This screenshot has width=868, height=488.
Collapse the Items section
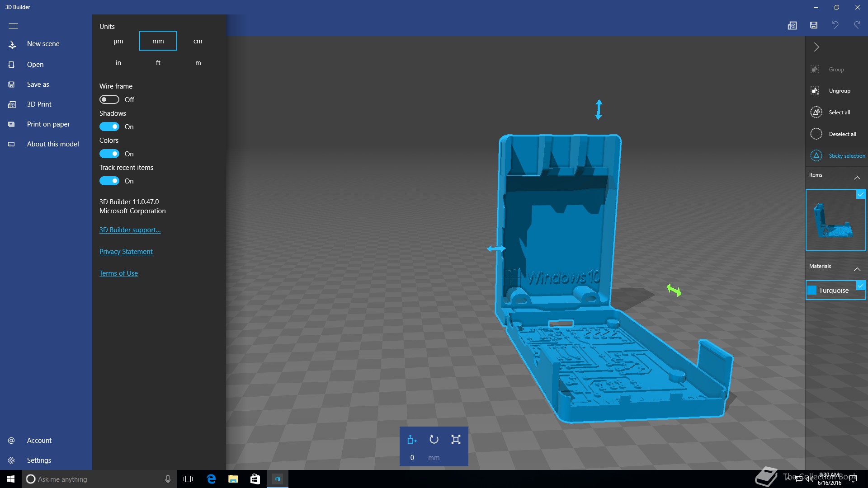tap(857, 178)
